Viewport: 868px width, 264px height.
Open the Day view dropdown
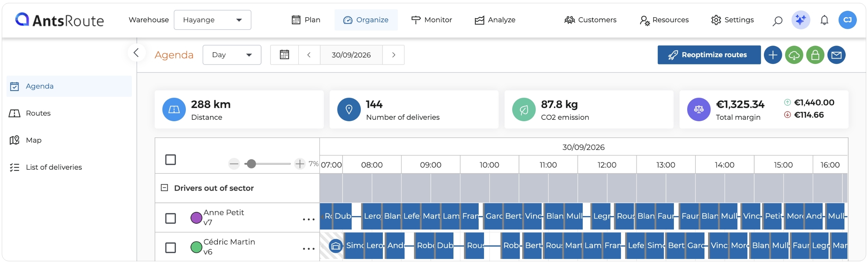[x=232, y=55]
